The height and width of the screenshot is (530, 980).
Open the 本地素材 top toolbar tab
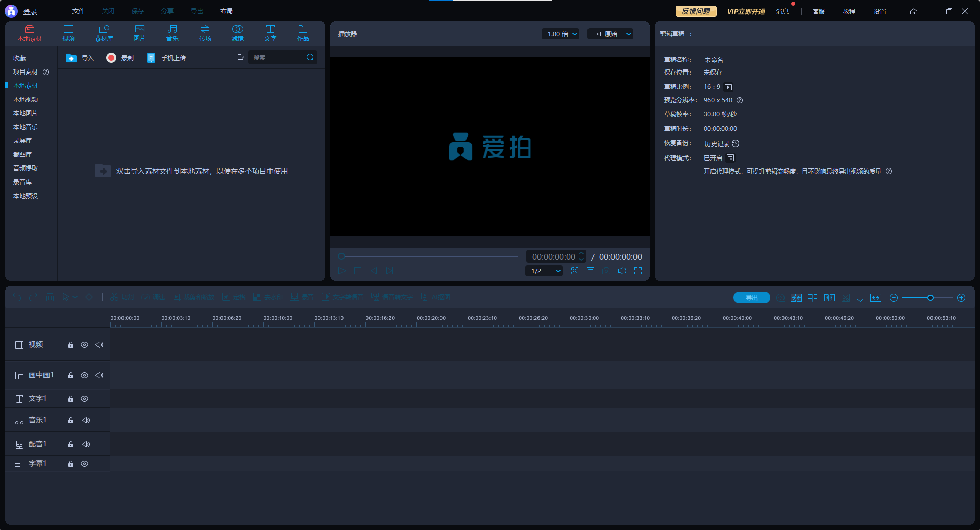click(30, 33)
